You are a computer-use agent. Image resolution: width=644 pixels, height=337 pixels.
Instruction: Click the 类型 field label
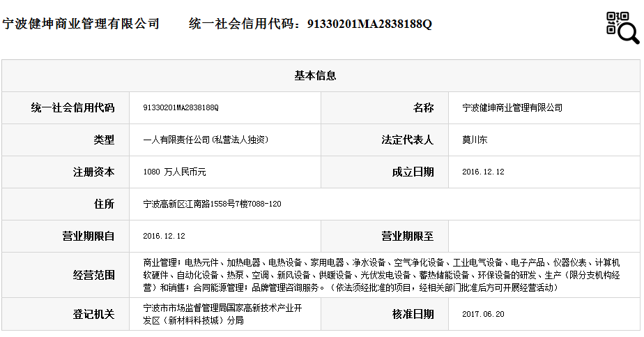click(104, 140)
